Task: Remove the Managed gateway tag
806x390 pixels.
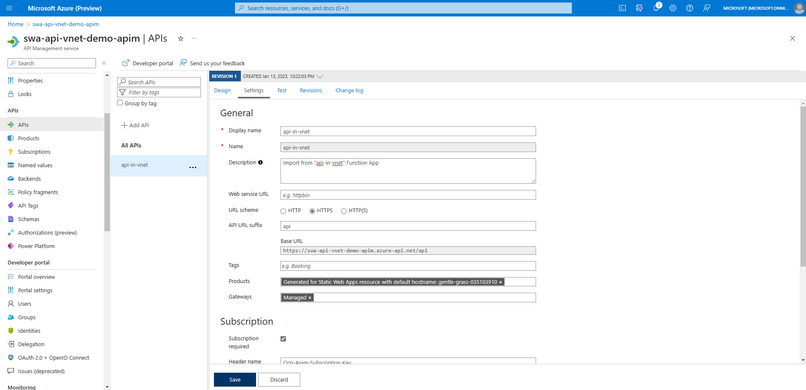Action: point(310,298)
